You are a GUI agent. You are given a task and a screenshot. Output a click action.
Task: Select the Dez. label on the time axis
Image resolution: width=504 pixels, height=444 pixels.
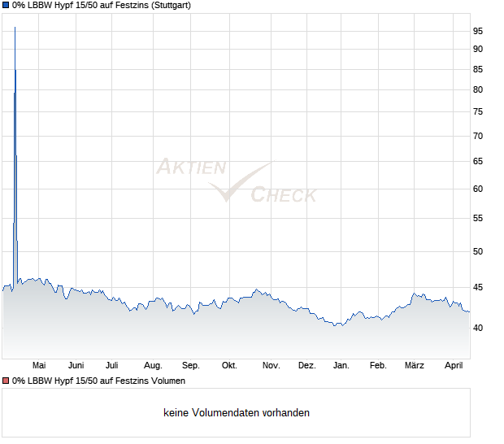pos(306,366)
